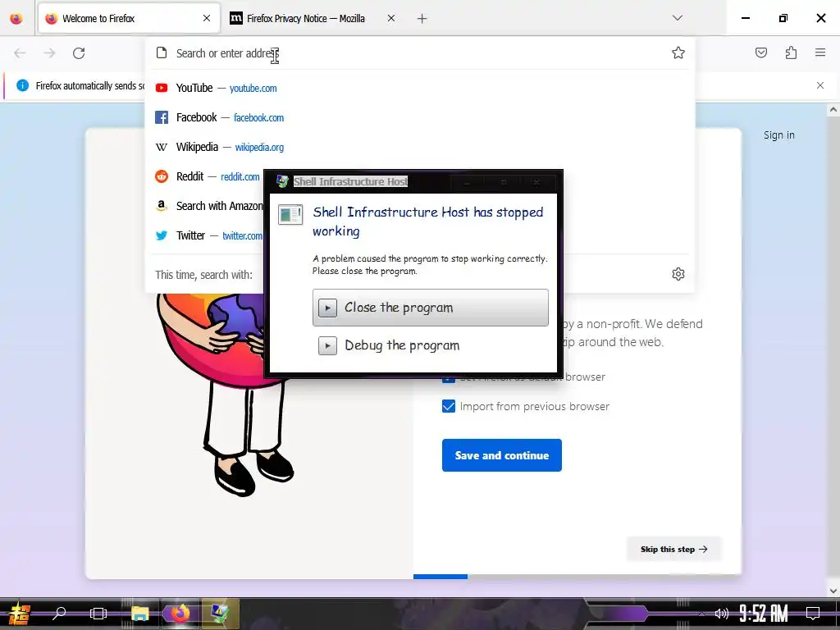The image size is (840, 630).
Task: Click Skip this step link
Action: [x=674, y=549]
